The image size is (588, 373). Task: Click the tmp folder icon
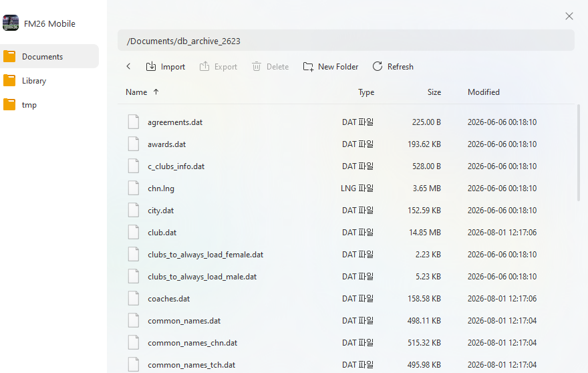pyautogui.click(x=9, y=104)
